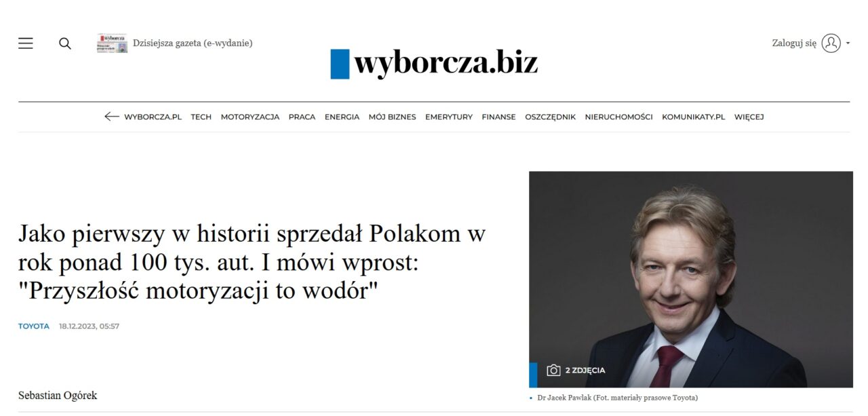Click the TOYOTA tag link
The image size is (868, 416).
pyautogui.click(x=34, y=326)
